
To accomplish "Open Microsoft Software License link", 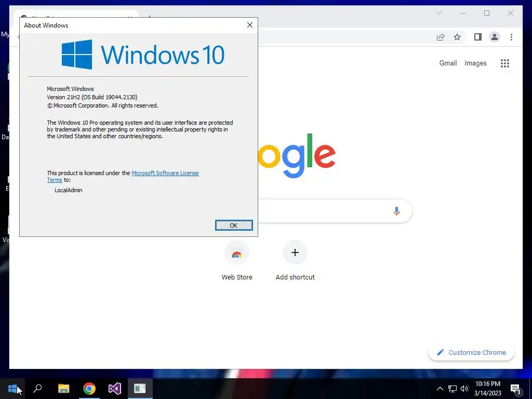I will (165, 173).
